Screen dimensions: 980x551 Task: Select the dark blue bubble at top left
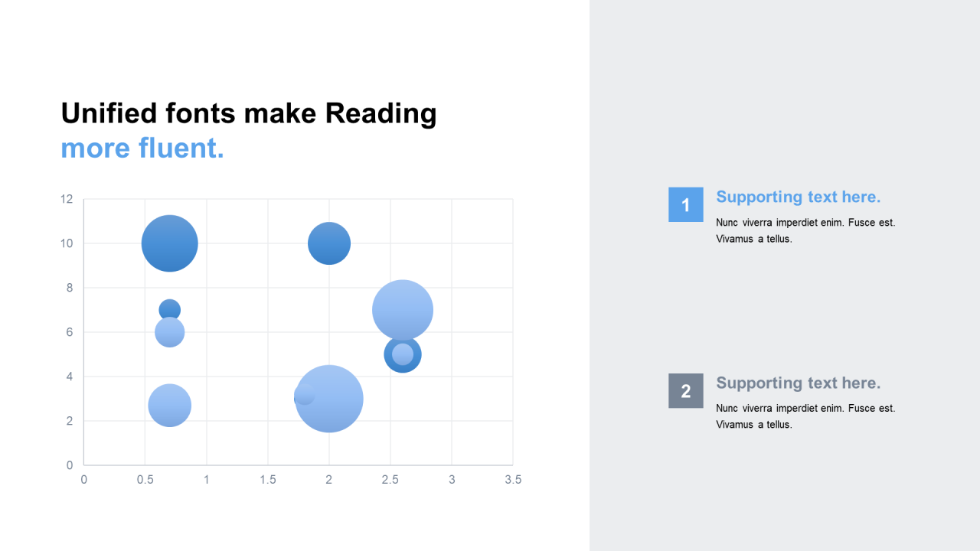click(x=170, y=243)
